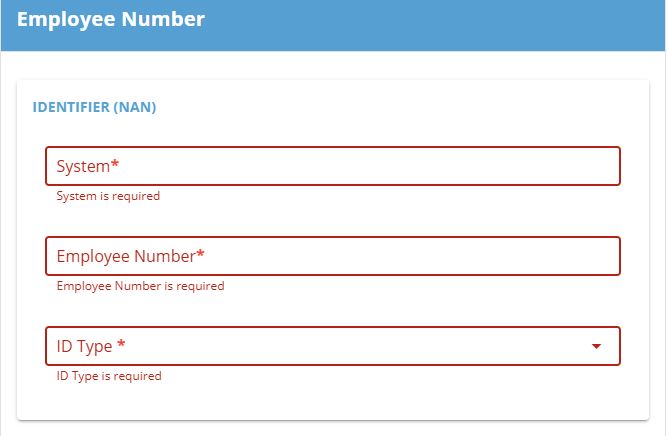The image size is (668, 436).
Task: Focus the Employee Number input field
Action: 333,256
